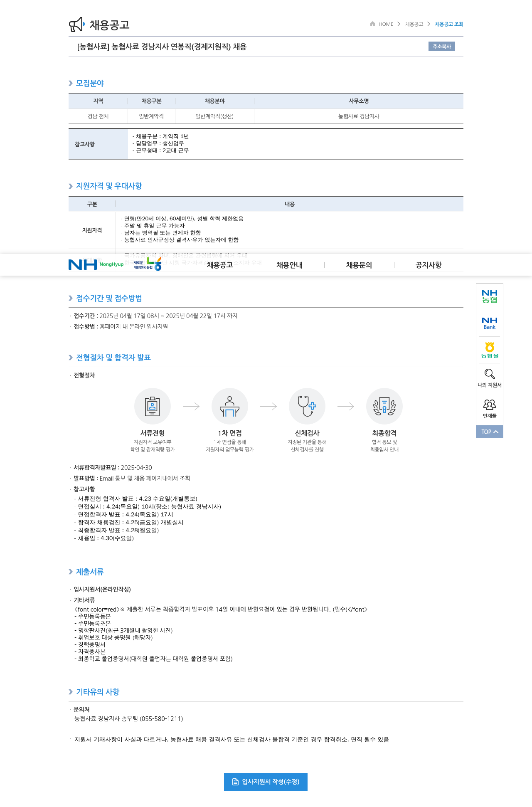Click the contact 총무팀 (055-580-1211) line
The width and height of the screenshot is (532, 807).
128,719
